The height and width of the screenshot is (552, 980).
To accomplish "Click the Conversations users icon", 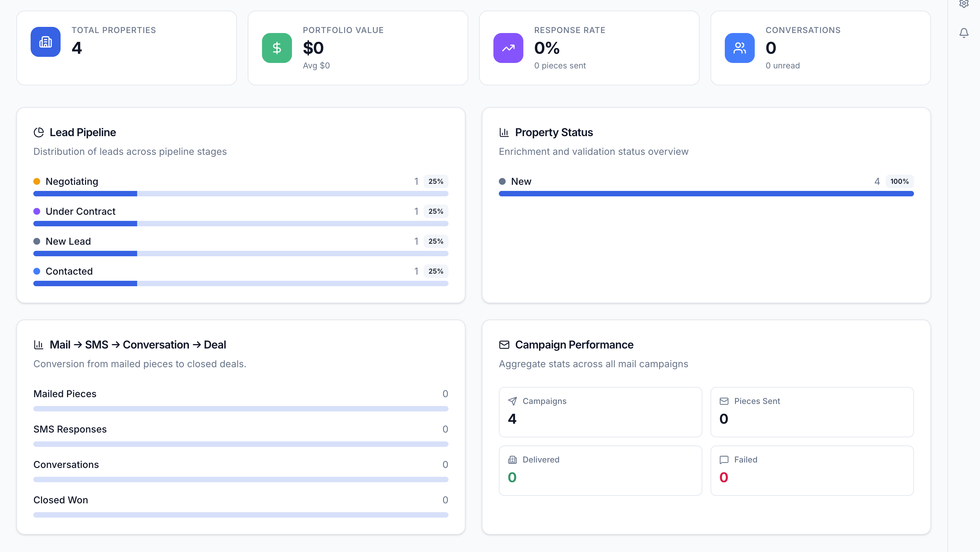I will click(739, 48).
